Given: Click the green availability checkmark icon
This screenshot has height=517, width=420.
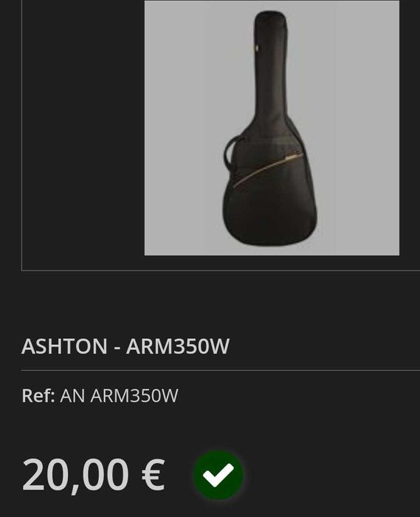Looking at the screenshot, I should pyautogui.click(x=218, y=475).
